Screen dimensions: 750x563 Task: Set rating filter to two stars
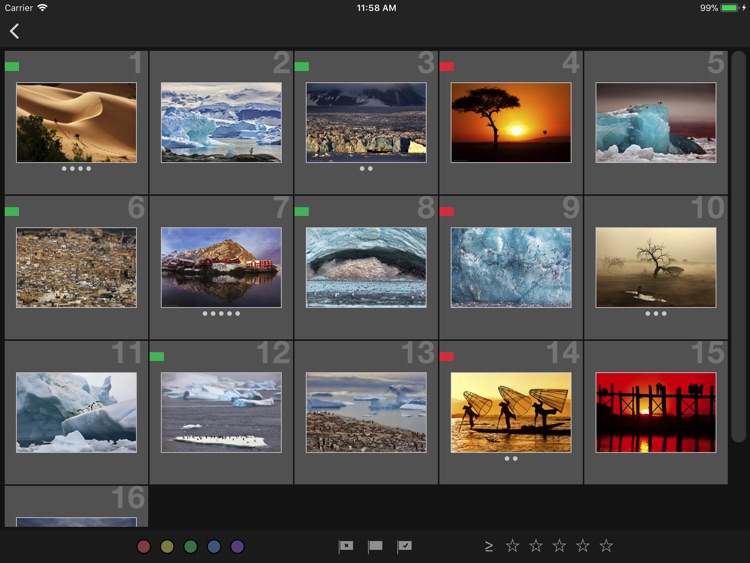pyautogui.click(x=536, y=545)
